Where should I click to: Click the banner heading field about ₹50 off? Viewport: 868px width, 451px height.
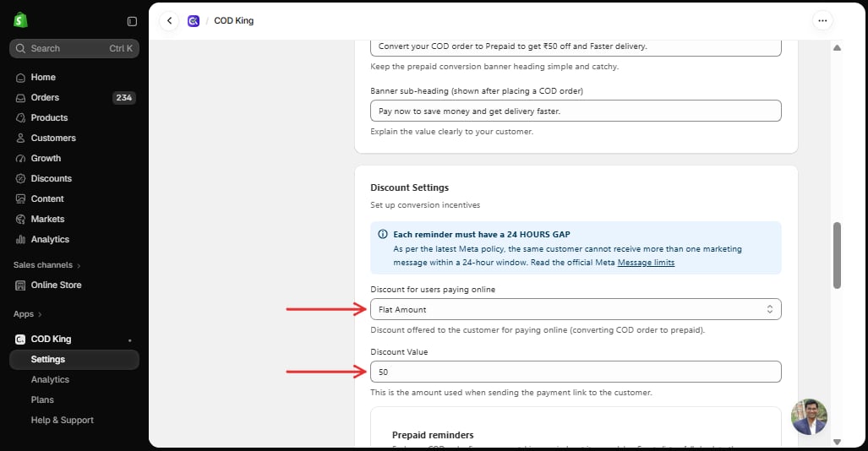click(576, 47)
